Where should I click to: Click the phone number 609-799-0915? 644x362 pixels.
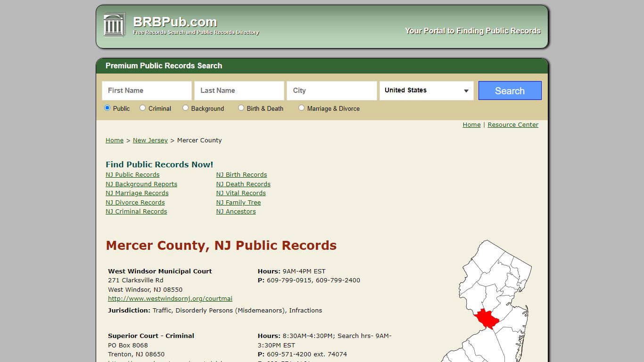(289, 280)
